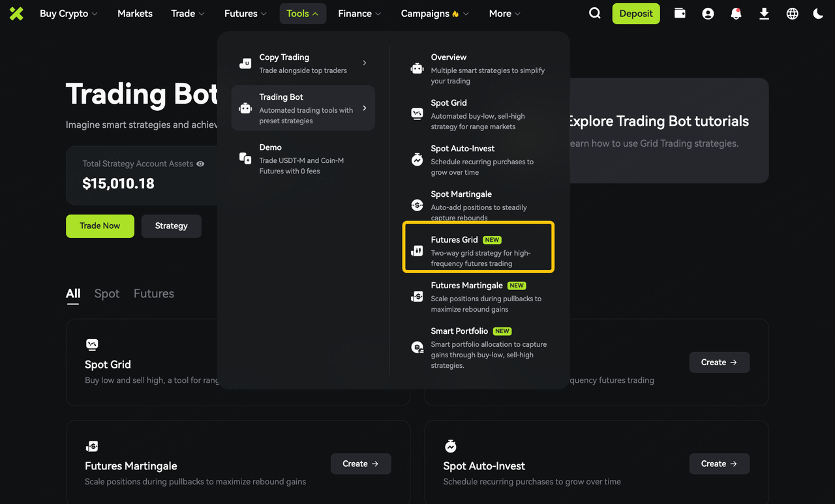Click the Spot Grid card title
Image resolution: width=835 pixels, height=504 pixels.
108,364
